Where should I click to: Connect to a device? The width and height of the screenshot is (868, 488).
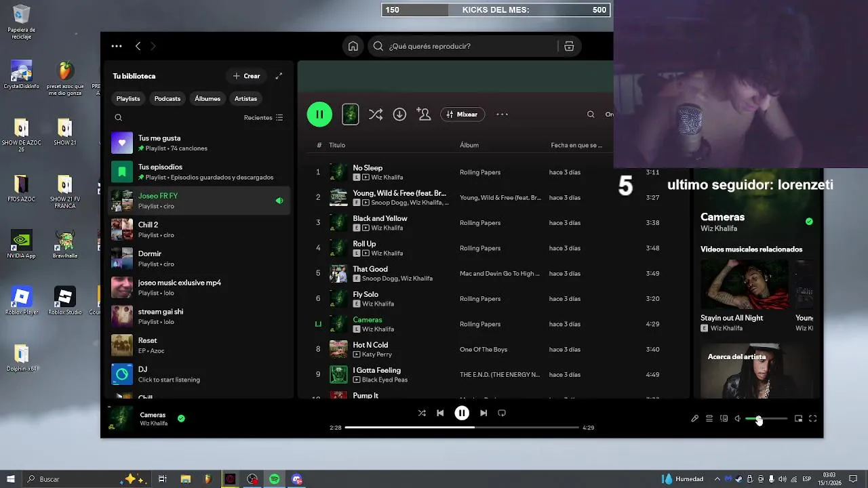click(724, 419)
